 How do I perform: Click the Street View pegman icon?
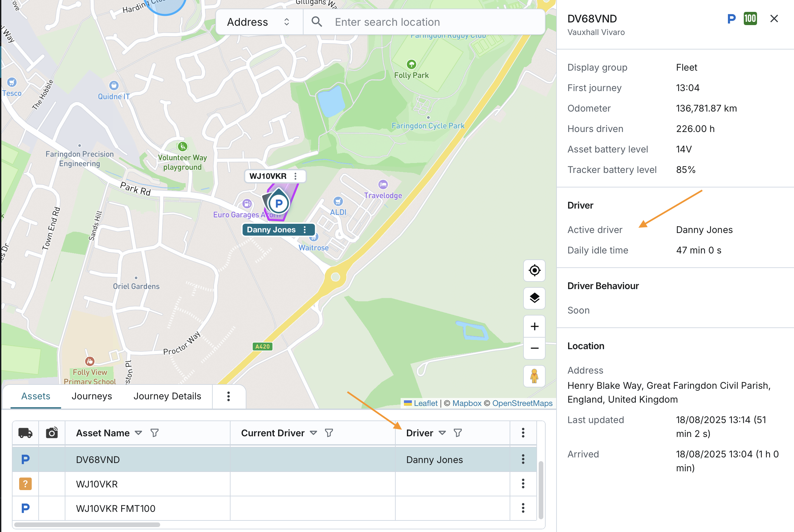click(534, 376)
